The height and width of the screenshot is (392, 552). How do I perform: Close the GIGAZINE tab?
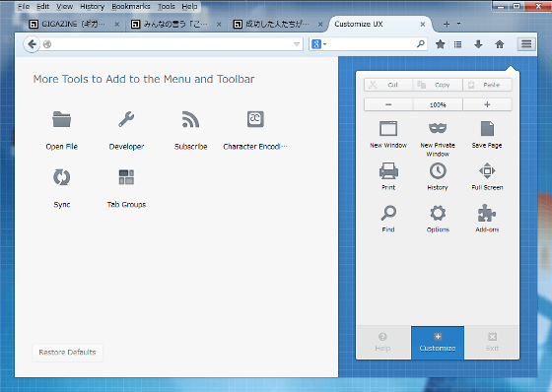click(117, 25)
